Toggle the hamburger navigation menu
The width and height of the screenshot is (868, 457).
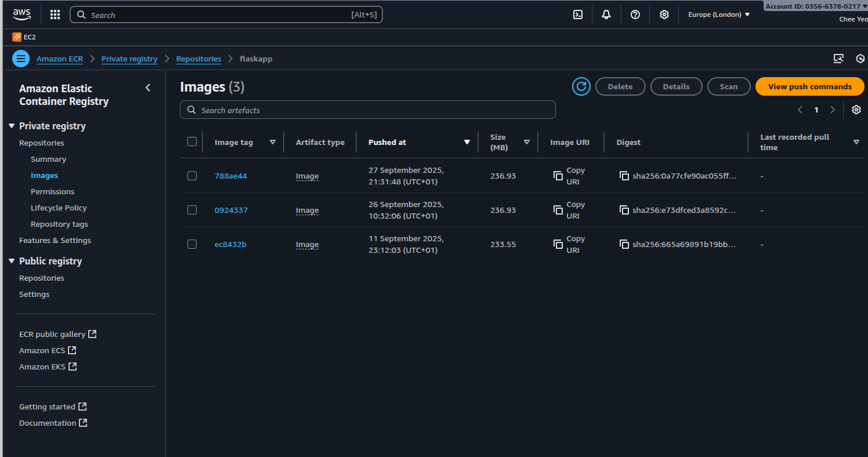(21, 59)
